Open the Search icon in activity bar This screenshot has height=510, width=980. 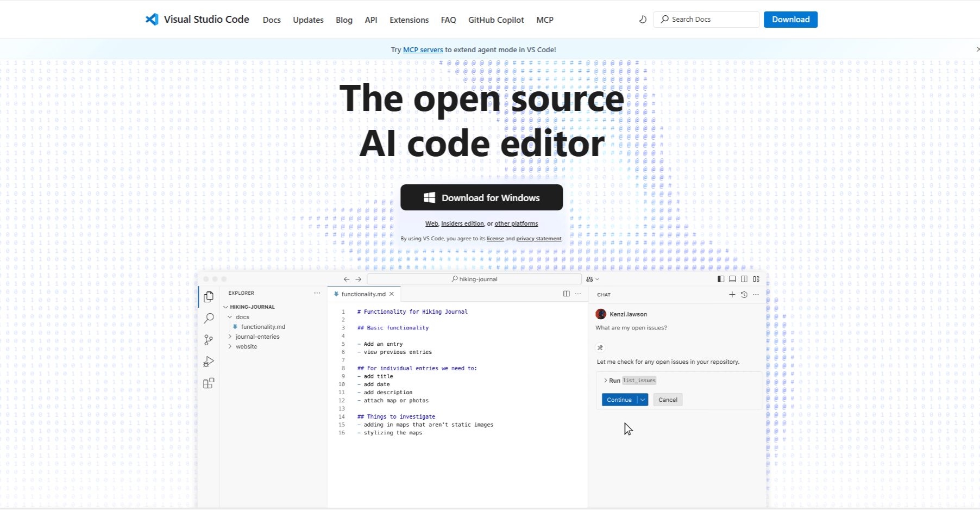[x=209, y=319]
